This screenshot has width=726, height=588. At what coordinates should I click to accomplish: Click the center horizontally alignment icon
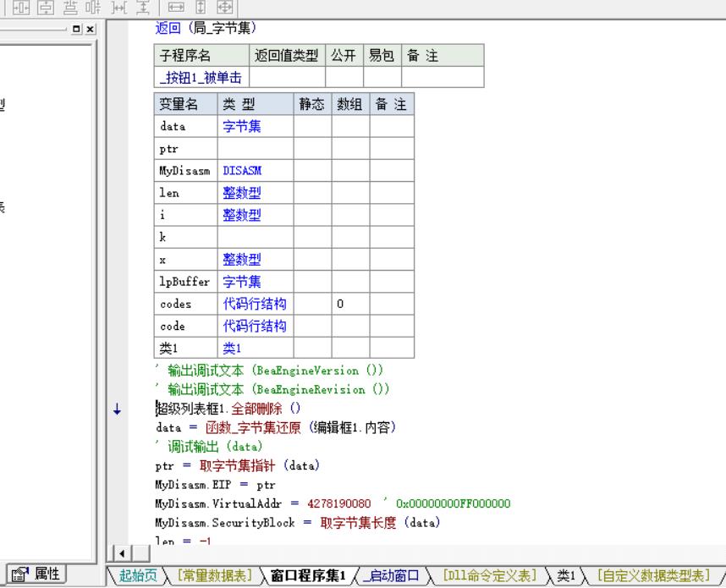click(x=21, y=8)
